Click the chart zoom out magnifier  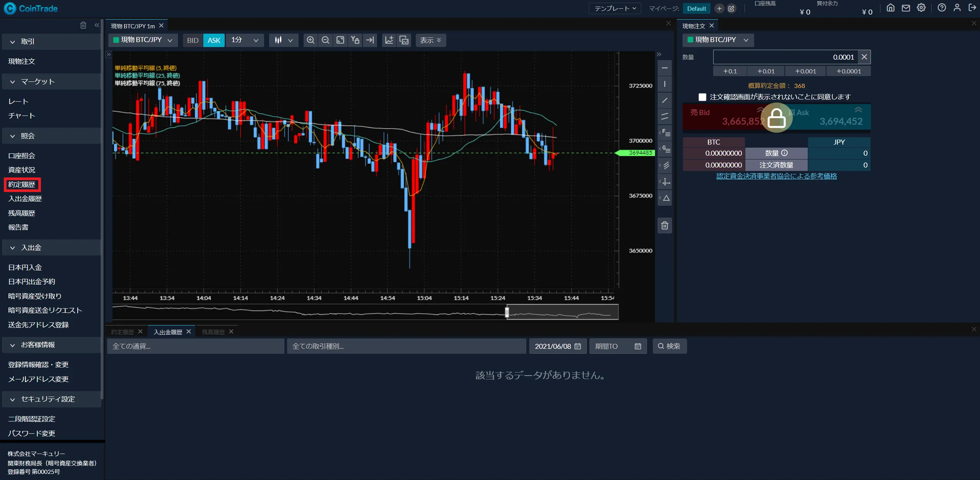pyautogui.click(x=325, y=40)
